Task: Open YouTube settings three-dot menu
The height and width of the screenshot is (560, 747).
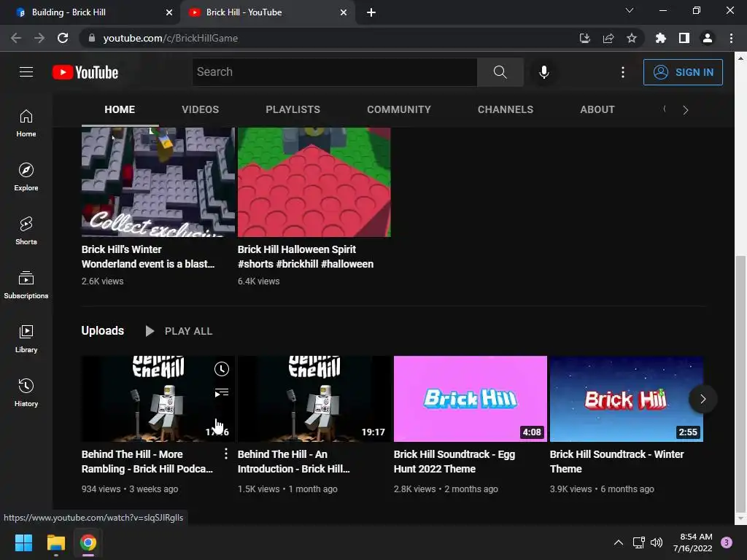Action: pyautogui.click(x=623, y=72)
